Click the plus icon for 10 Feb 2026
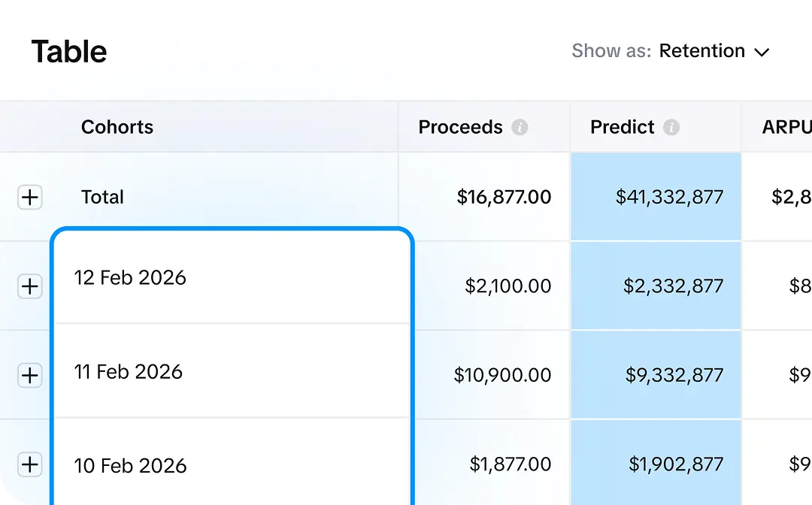The height and width of the screenshot is (505, 812). [30, 464]
